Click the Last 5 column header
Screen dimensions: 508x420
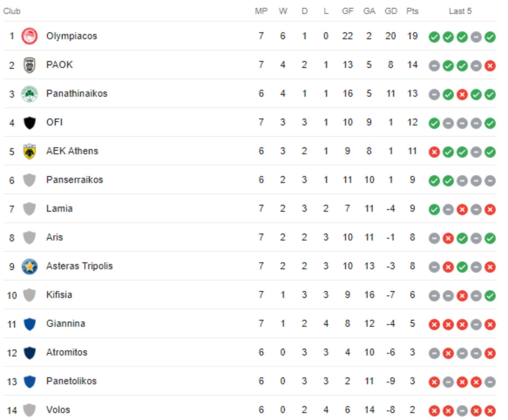point(460,11)
